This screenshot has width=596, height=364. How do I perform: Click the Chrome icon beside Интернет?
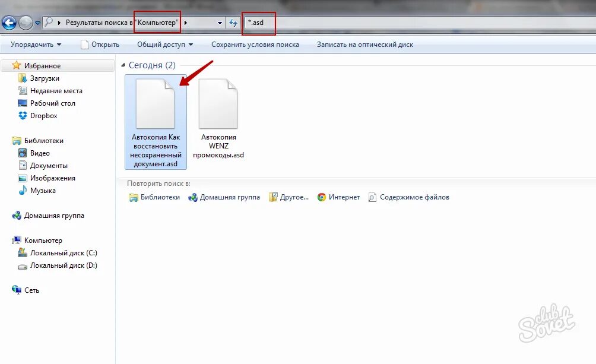(x=322, y=197)
